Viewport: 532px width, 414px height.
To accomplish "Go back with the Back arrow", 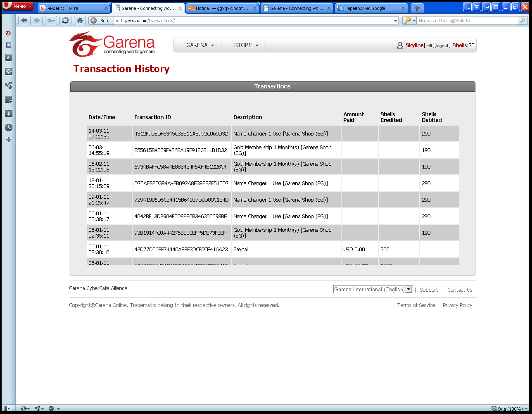I will click(x=24, y=20).
